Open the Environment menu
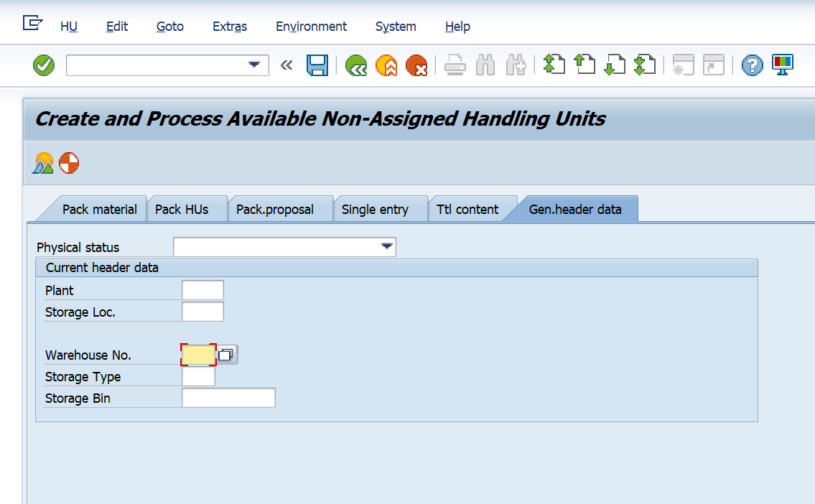 [x=311, y=27]
